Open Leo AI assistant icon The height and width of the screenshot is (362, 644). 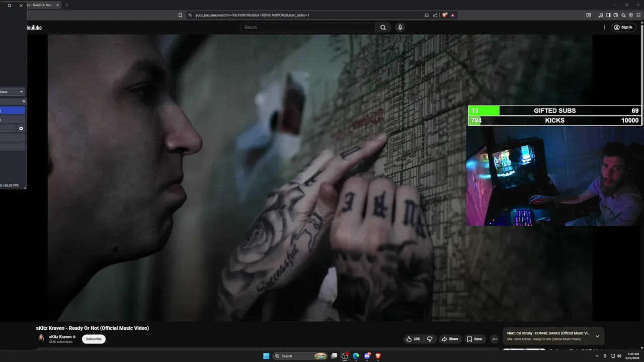(623, 15)
